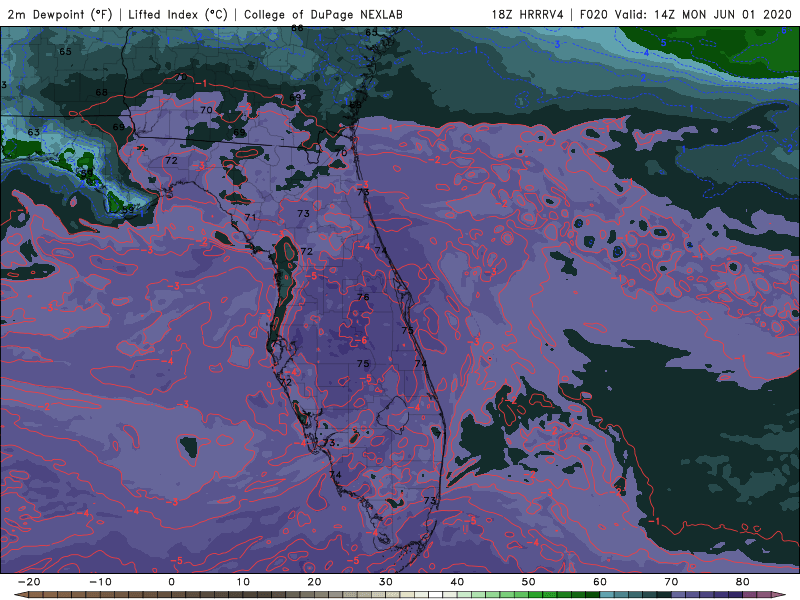Click the 20 label on the color scale
800x600 pixels.
[x=314, y=582]
